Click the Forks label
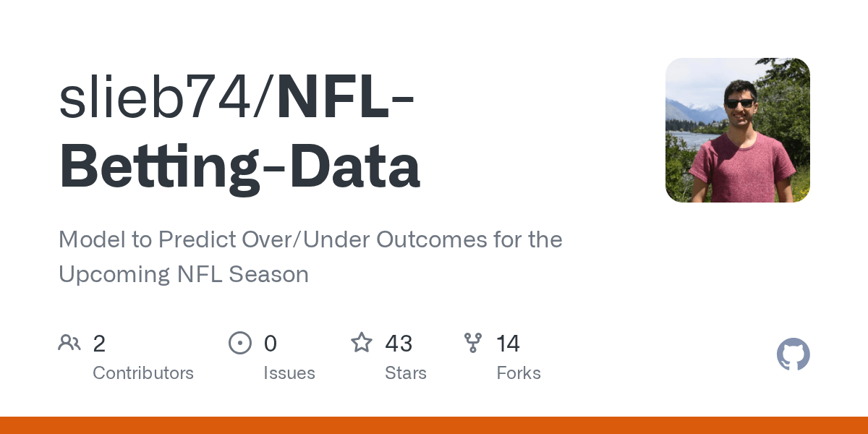The height and width of the screenshot is (434, 868). 519,373
